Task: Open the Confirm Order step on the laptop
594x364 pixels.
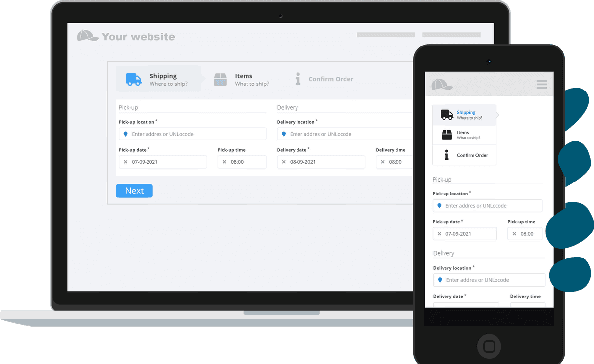Action: tap(330, 79)
